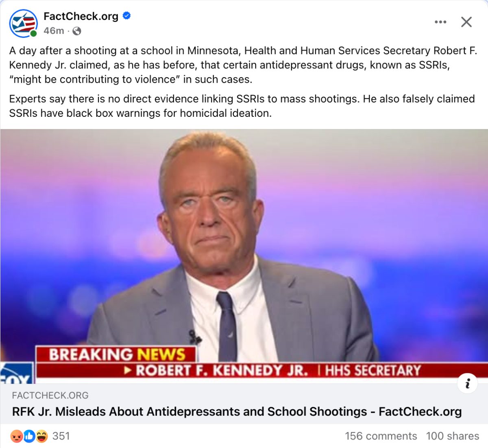Click the FactCheck.org page name
This screenshot has width=488, height=448.
(x=81, y=16)
